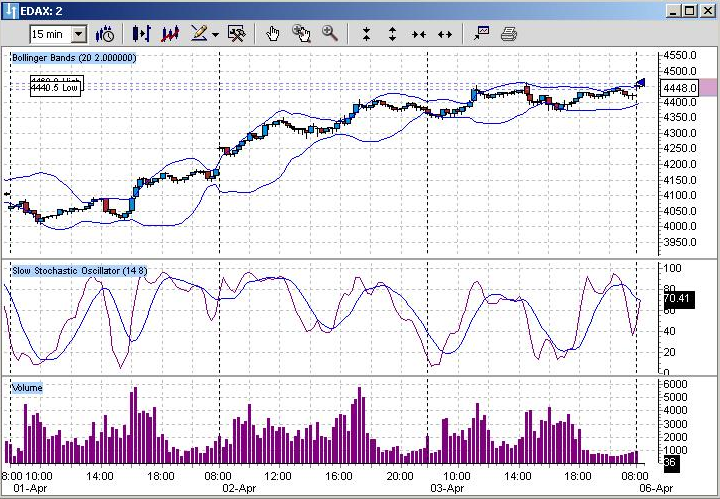The height and width of the screenshot is (499, 720).
Task: Click the candlestick-to-bar chart type icon
Action: (x=141, y=34)
